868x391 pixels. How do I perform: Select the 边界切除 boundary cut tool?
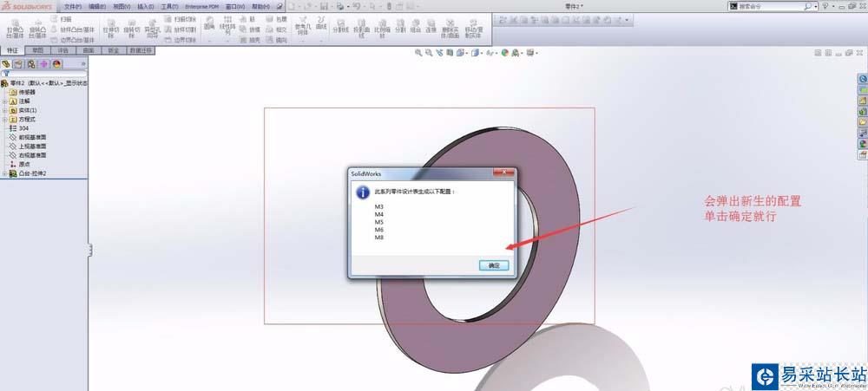(181, 41)
